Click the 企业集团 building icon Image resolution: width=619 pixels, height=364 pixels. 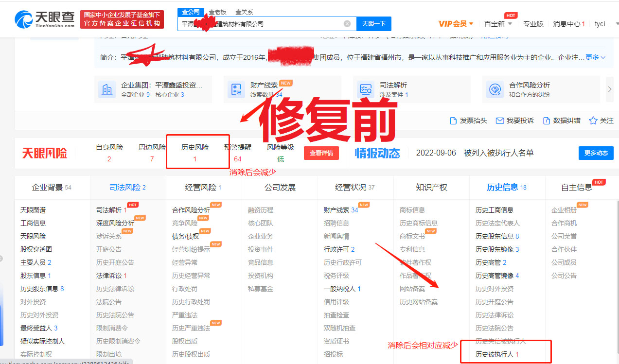coord(106,89)
